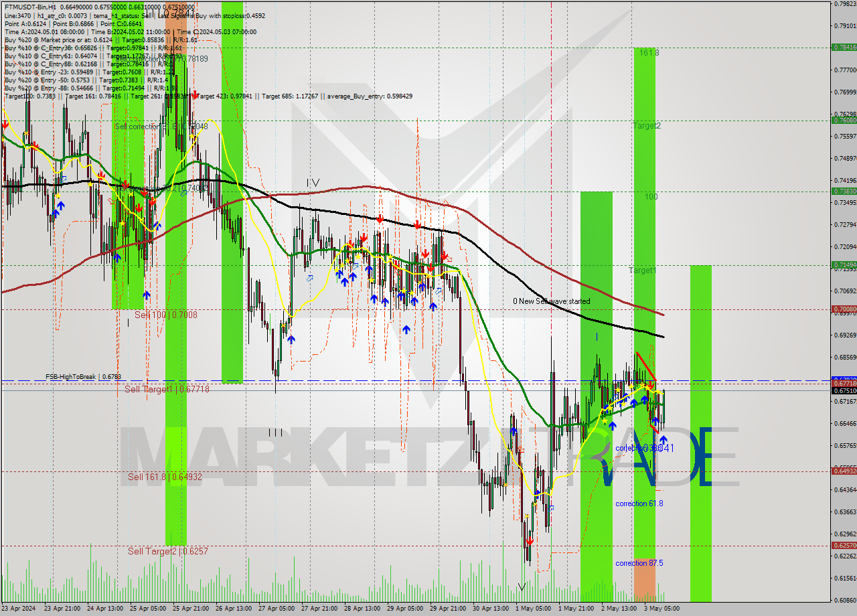This screenshot has height=616, width=857.
Task: Click the '26 Apr 13:00' time label
Action: (232, 609)
